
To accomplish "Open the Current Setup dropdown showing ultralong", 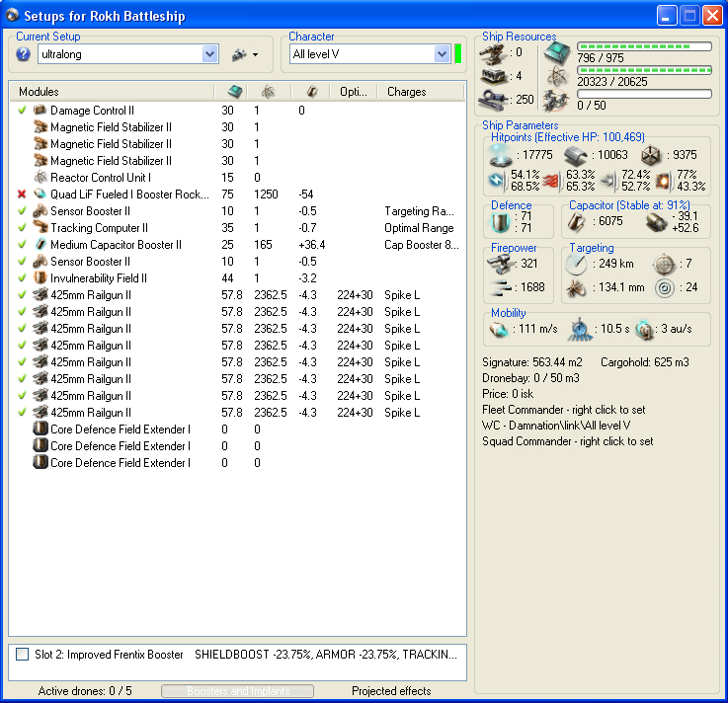I will coord(209,54).
